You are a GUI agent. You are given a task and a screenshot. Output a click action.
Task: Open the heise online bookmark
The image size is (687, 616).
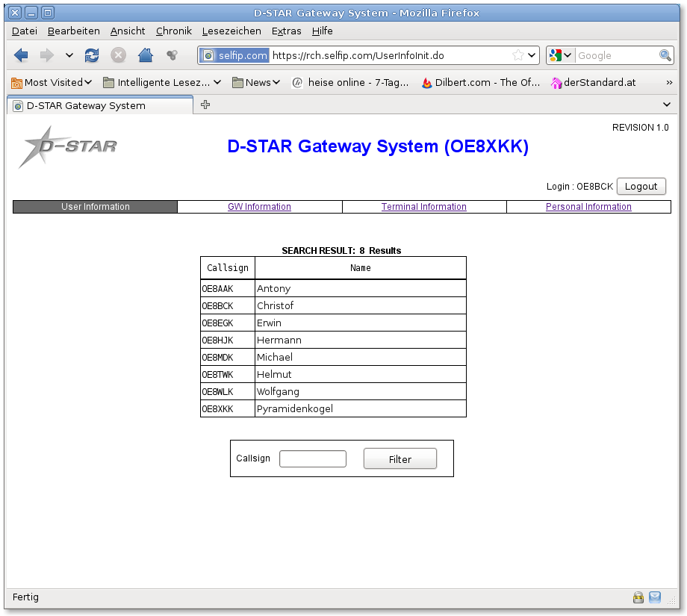point(350,82)
